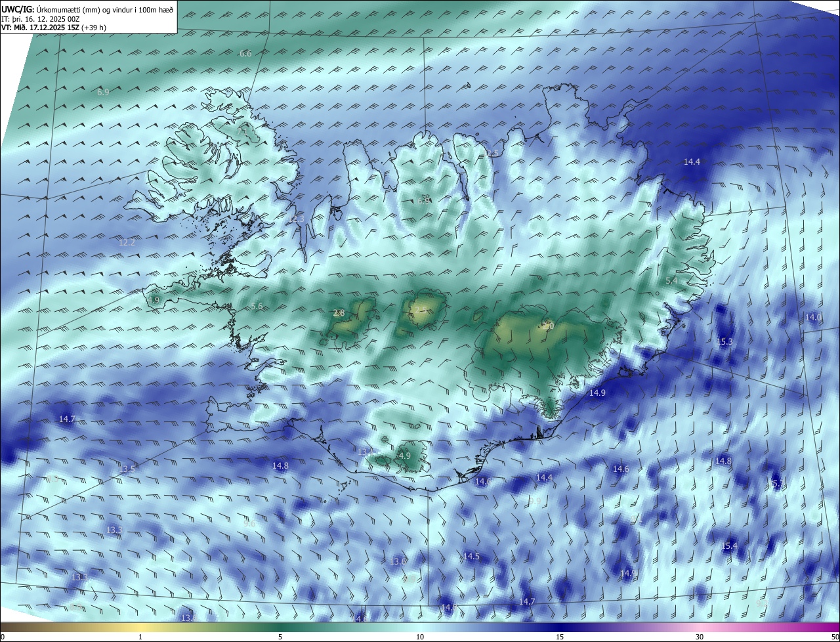Click the map value 13.5
This screenshot has height=642, width=840.
pyautogui.click(x=127, y=469)
